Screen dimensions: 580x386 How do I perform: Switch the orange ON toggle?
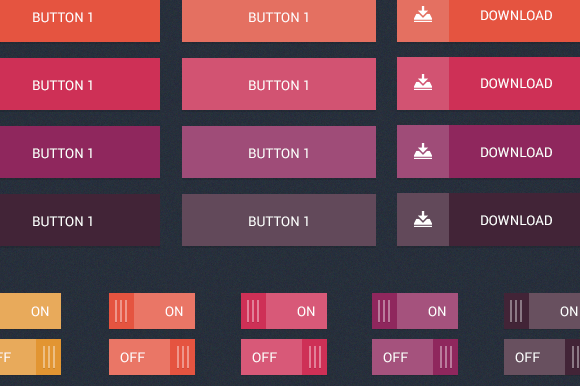tap(152, 311)
